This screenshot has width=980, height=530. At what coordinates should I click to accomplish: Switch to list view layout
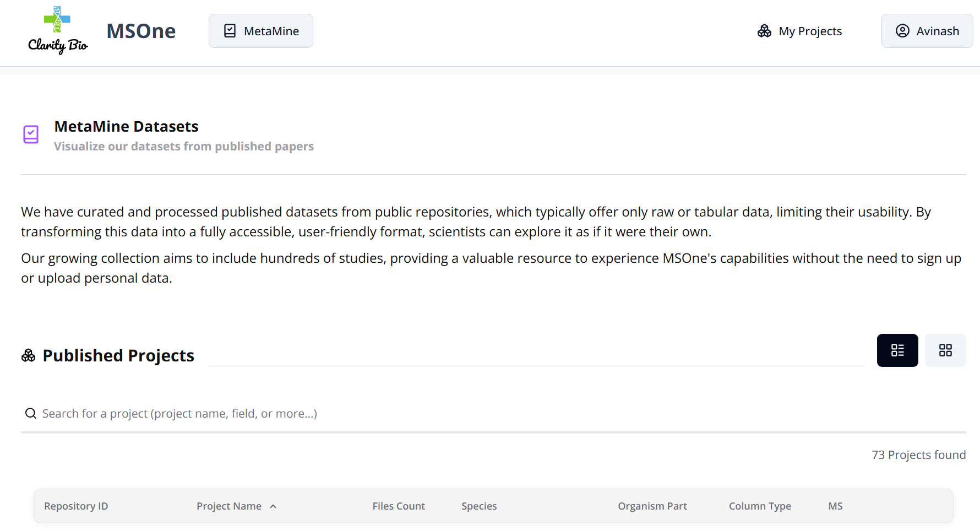pyautogui.click(x=897, y=350)
